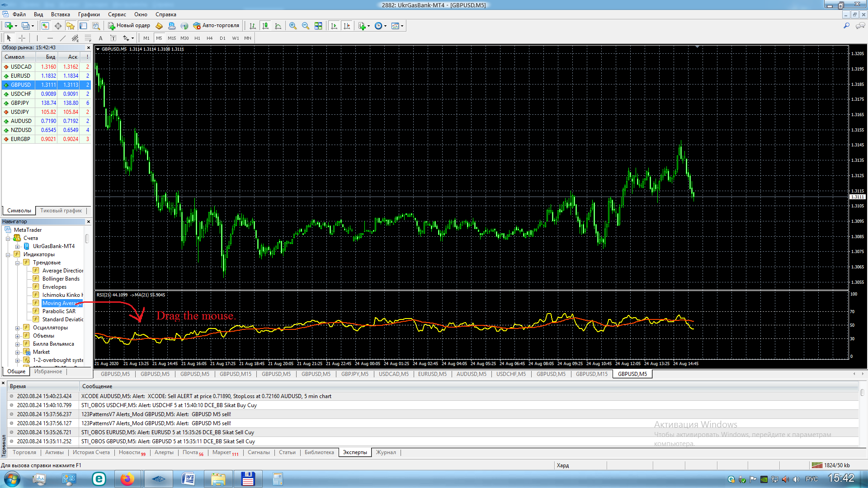868x488 pixels.
Task: Toggle Chart Shift button
Action: pyautogui.click(x=347, y=26)
